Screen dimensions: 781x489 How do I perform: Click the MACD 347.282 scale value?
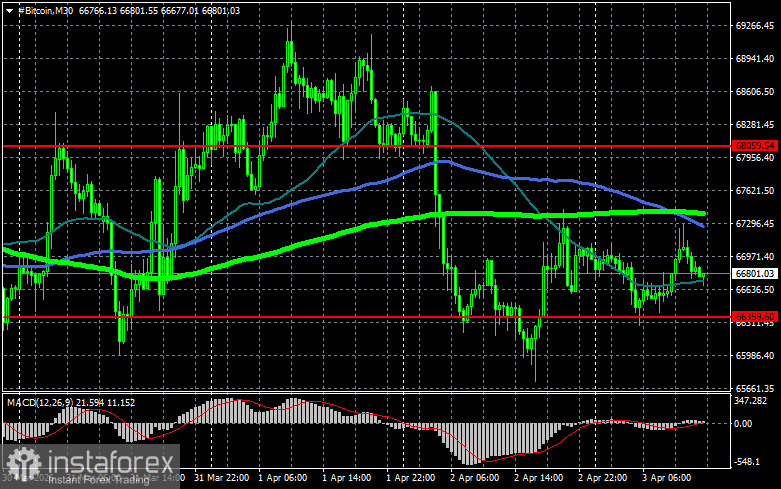point(751,400)
